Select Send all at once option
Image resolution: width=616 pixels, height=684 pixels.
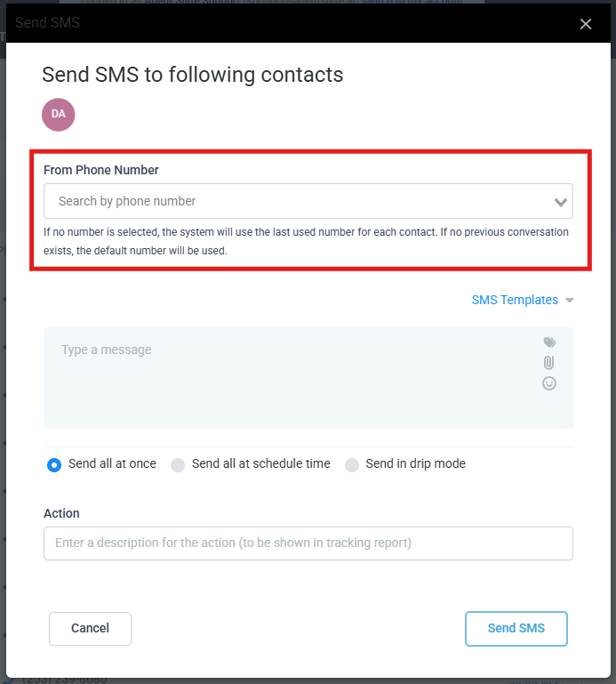[54, 464]
